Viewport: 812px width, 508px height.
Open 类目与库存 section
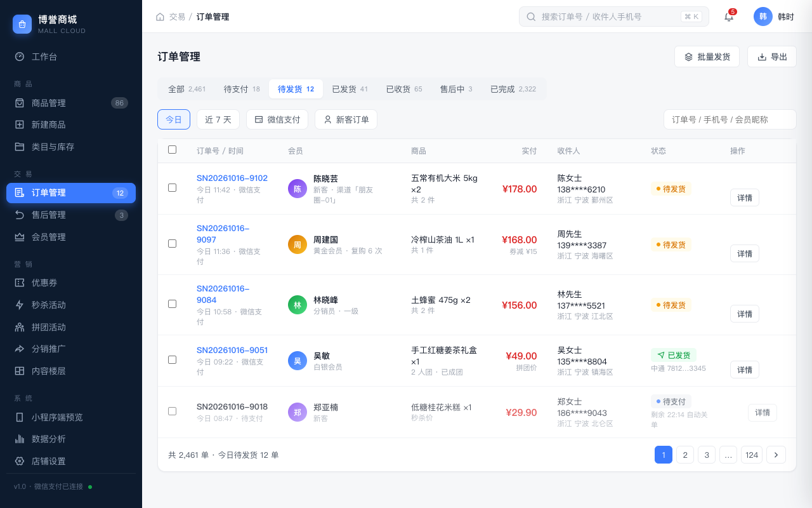pos(71,147)
